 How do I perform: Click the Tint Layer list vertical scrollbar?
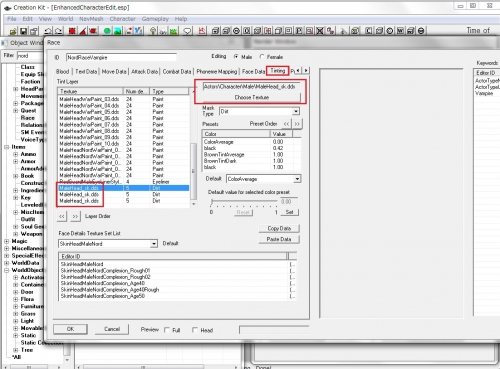coord(193,172)
